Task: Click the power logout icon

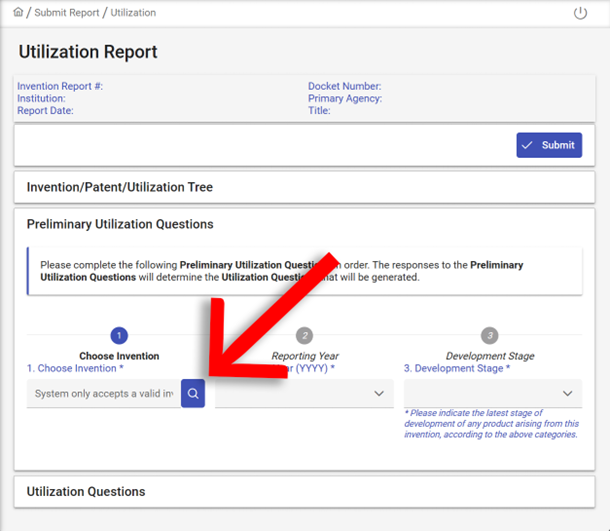Action: (x=580, y=13)
